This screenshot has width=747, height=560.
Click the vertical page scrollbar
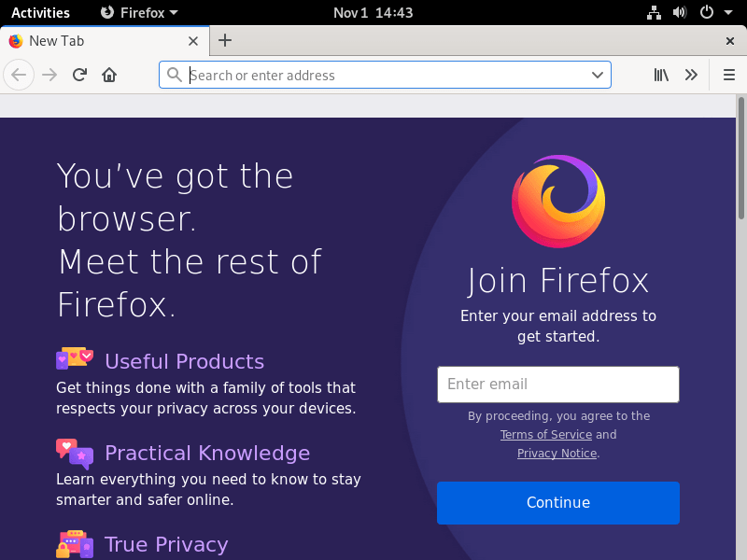(x=740, y=158)
